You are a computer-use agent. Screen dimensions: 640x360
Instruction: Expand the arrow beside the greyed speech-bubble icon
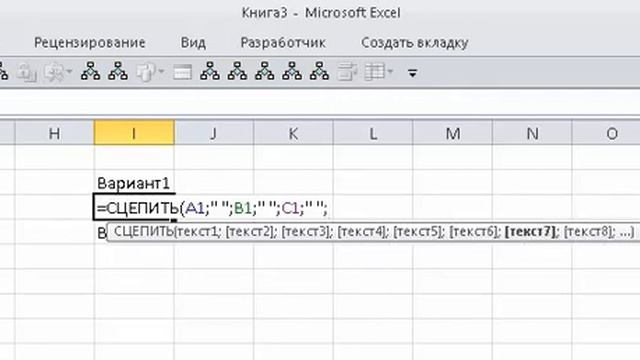69,72
